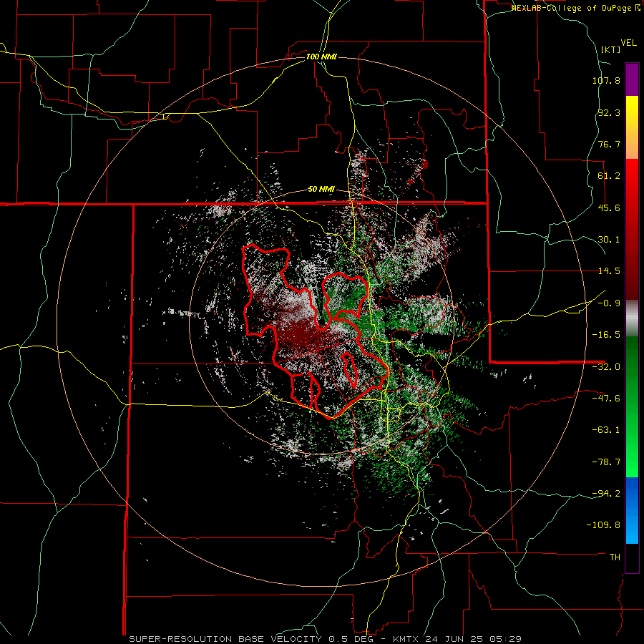
Task: Click the 107.8 legend value
Action: tap(606, 80)
